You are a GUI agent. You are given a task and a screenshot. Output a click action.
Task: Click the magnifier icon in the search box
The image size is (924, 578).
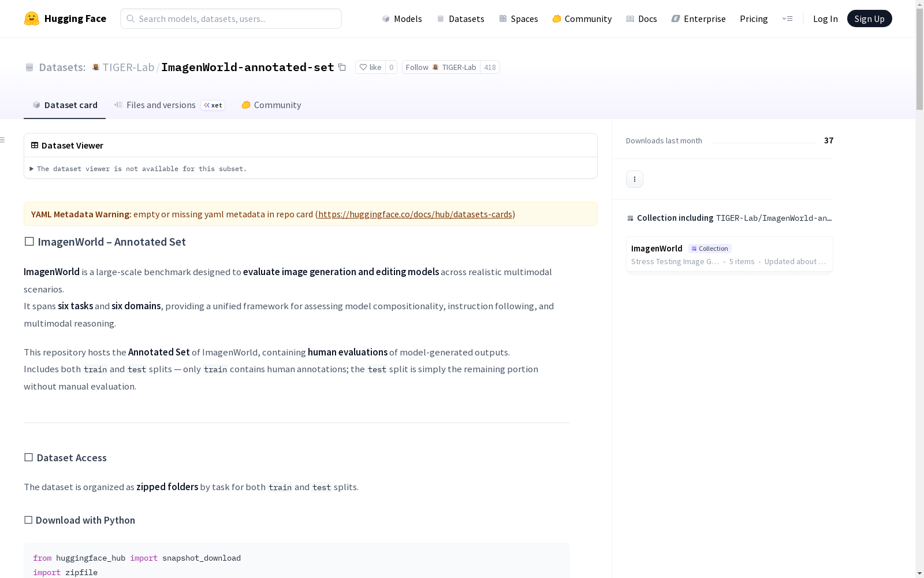click(131, 18)
